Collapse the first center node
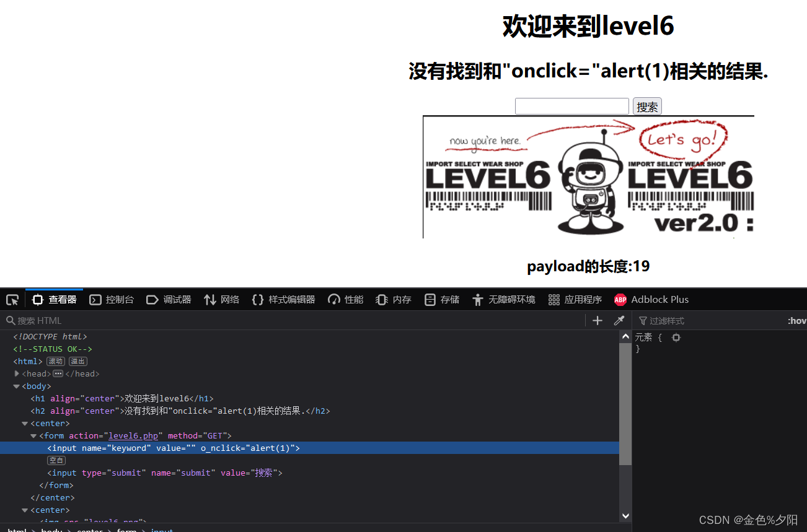Screen dimensions: 807x532 tap(25, 423)
